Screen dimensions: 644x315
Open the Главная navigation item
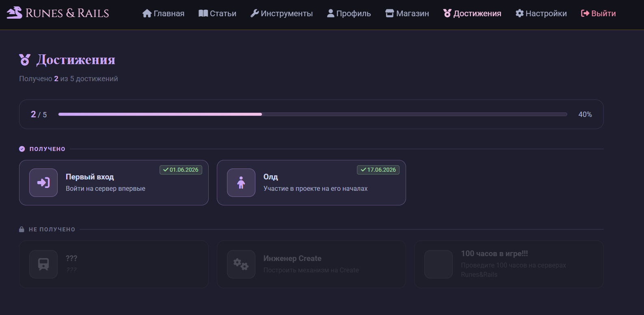point(163,13)
